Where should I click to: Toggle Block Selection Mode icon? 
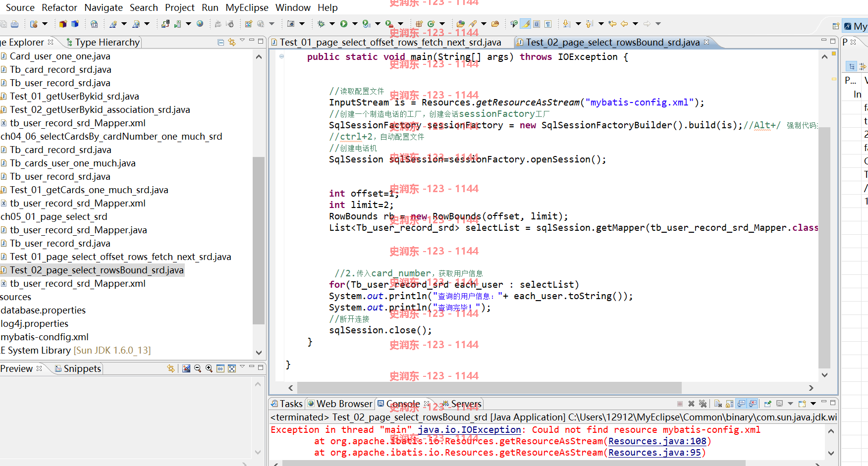[537, 24]
